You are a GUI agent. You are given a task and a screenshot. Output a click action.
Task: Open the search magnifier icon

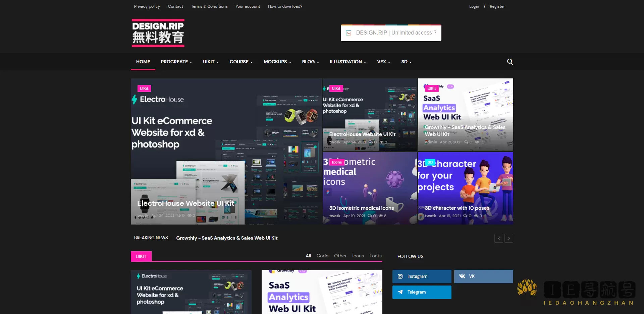tap(510, 62)
